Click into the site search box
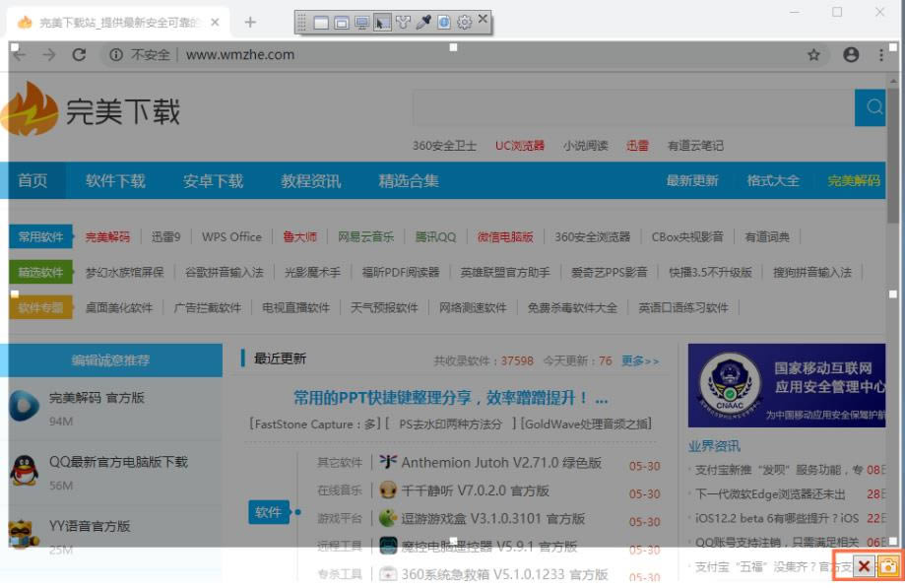The height and width of the screenshot is (588, 905). click(x=633, y=107)
